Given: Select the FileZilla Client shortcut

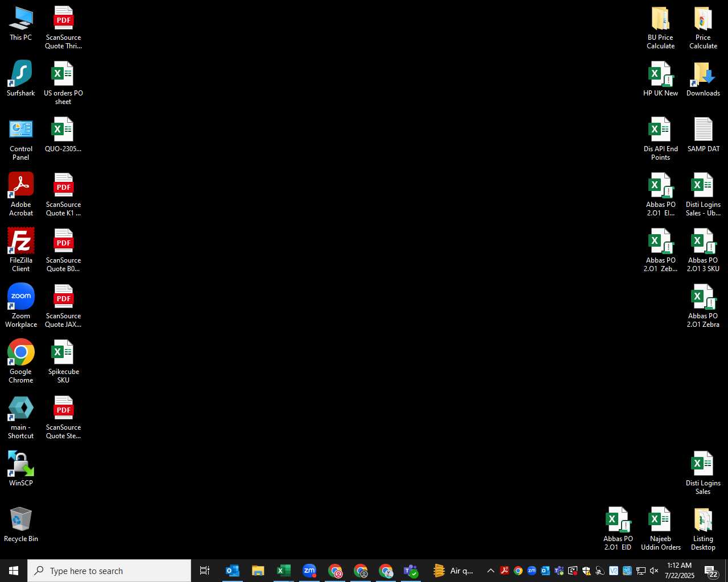Looking at the screenshot, I should pyautogui.click(x=21, y=251).
